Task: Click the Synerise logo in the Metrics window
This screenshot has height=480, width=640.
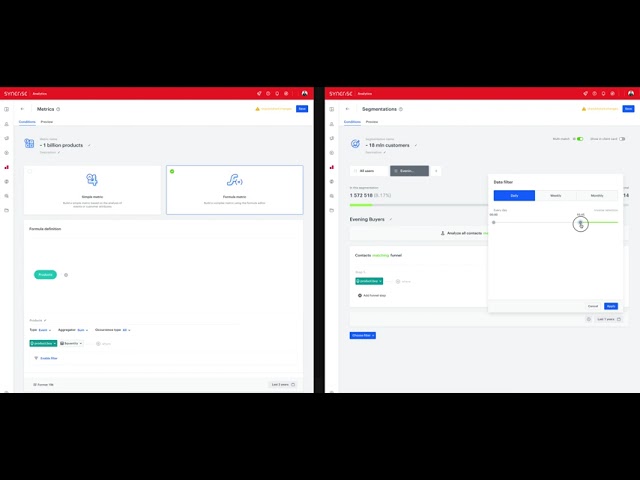Action: point(16,93)
